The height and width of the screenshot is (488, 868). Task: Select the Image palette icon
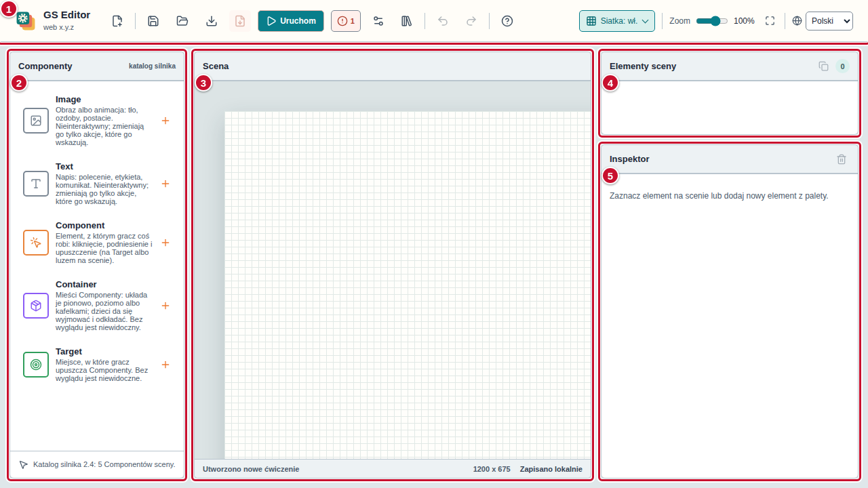[x=36, y=121]
